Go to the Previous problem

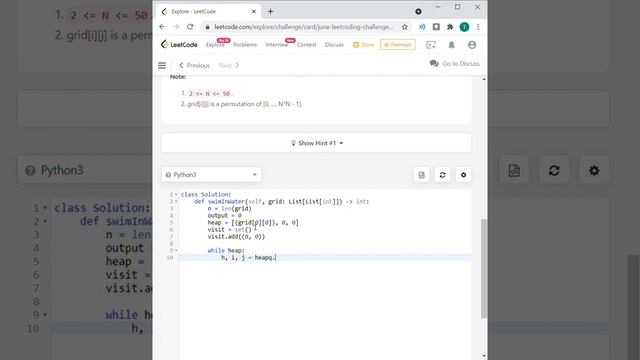tap(194, 65)
